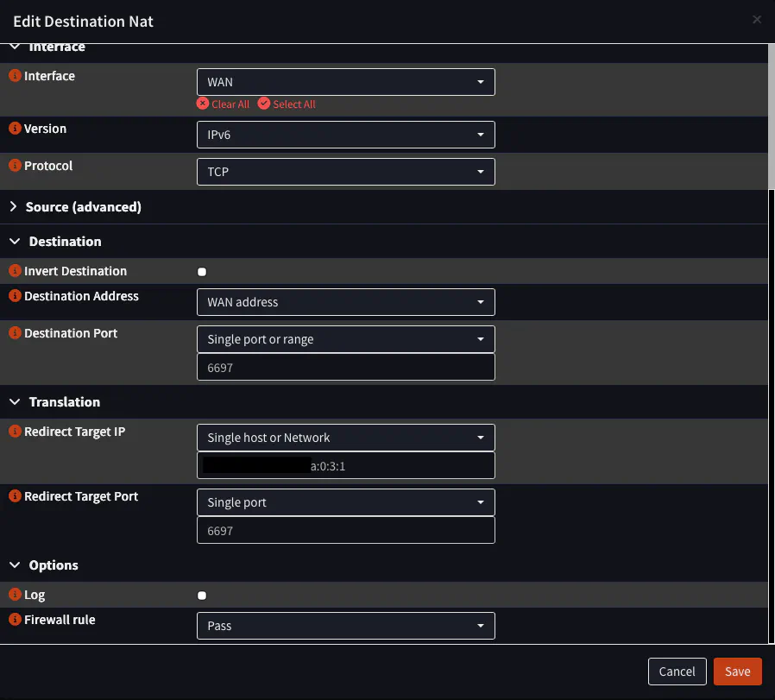Open Firewall rule Pass dropdown
775x700 pixels.
click(345, 626)
